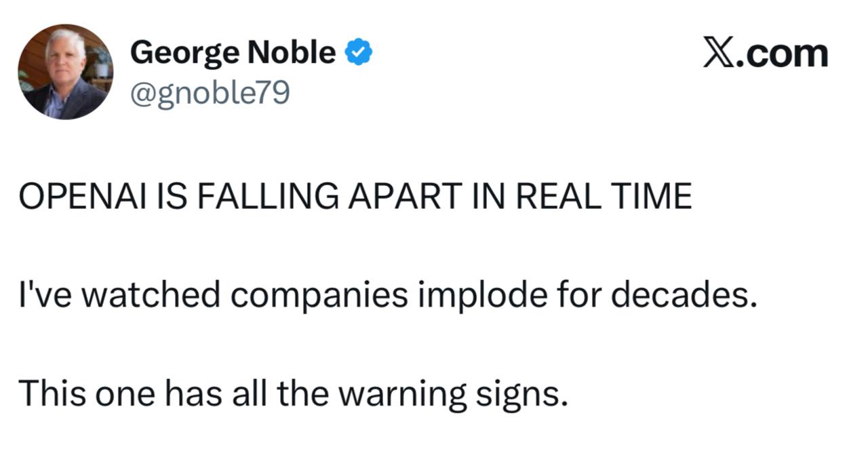This screenshot has width=868, height=449.
Task: Open the George Noble display name
Action: point(232,53)
